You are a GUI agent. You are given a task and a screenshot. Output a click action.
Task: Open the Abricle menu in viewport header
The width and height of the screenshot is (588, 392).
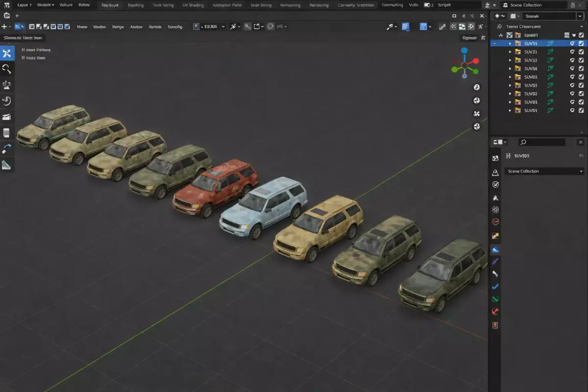coord(155,27)
